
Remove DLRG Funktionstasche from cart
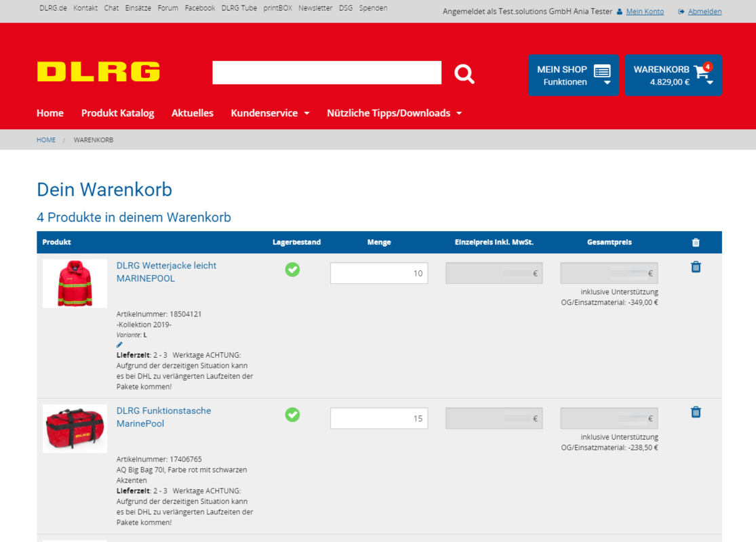click(696, 412)
